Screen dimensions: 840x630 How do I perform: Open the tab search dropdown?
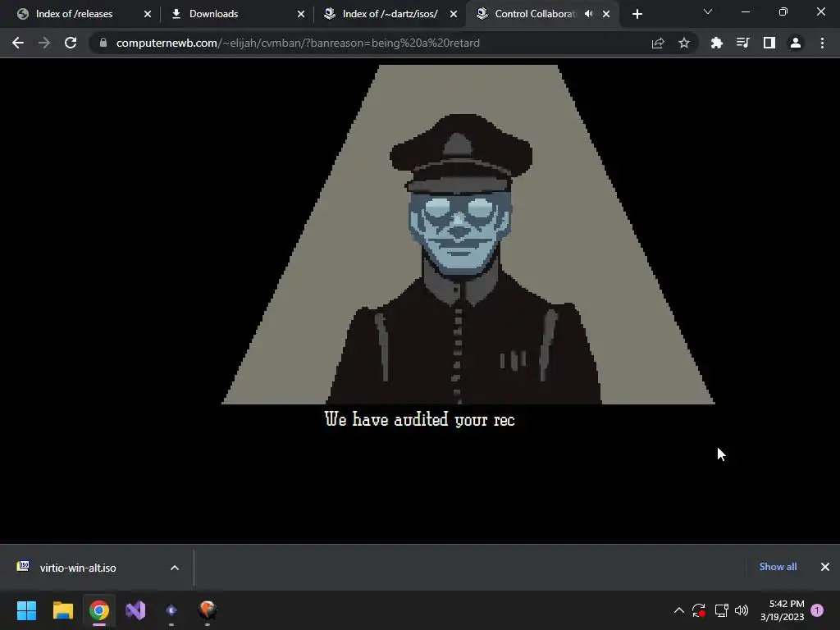coord(708,11)
